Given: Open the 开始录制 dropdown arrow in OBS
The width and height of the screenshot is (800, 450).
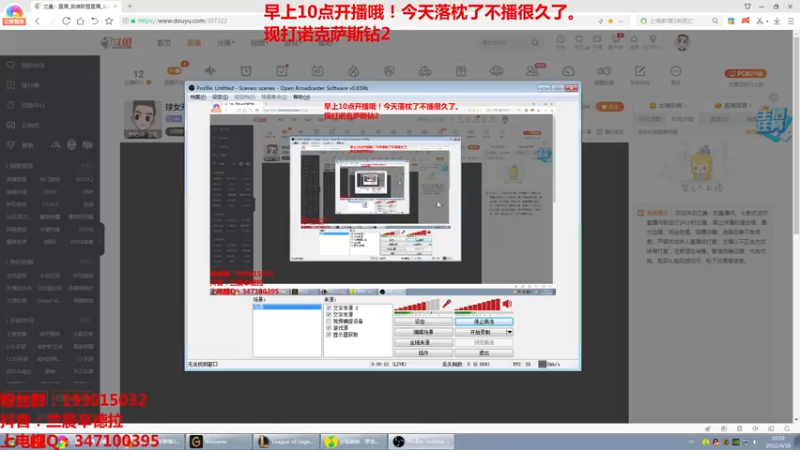Looking at the screenshot, I should pyautogui.click(x=509, y=332).
